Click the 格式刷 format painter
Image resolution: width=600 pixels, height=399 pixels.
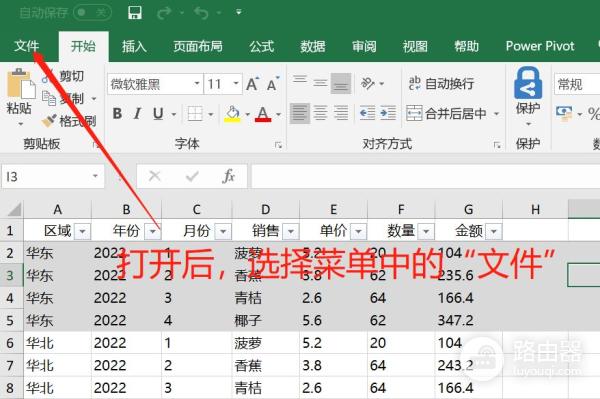pos(69,121)
